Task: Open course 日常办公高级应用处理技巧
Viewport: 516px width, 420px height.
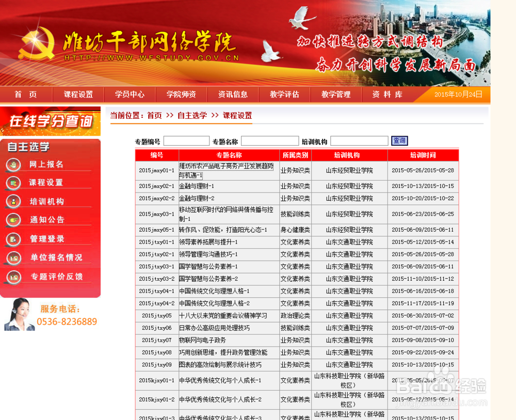Action: (214, 328)
